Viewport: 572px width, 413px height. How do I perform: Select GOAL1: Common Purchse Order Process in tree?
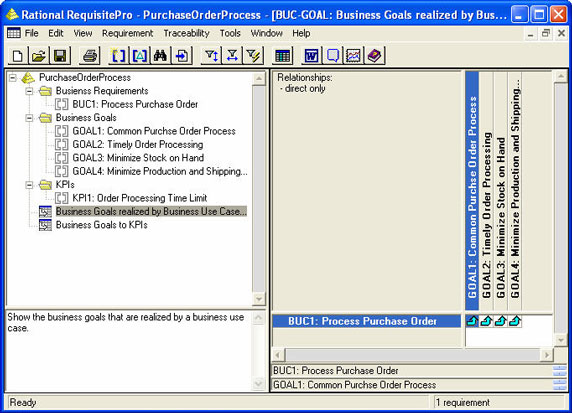click(x=154, y=131)
